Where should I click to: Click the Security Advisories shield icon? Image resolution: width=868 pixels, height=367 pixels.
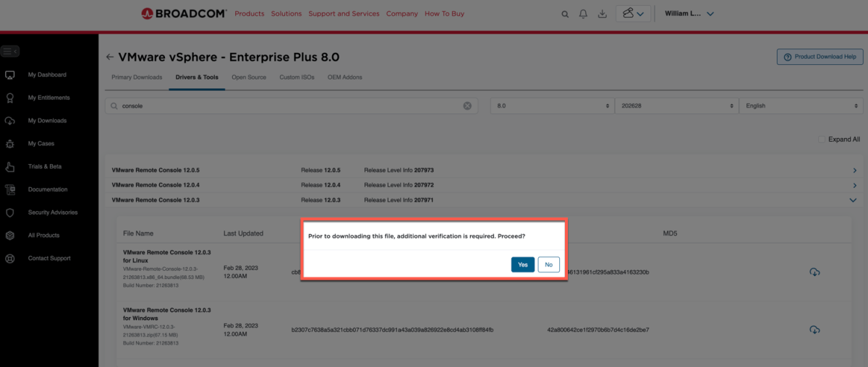point(10,212)
